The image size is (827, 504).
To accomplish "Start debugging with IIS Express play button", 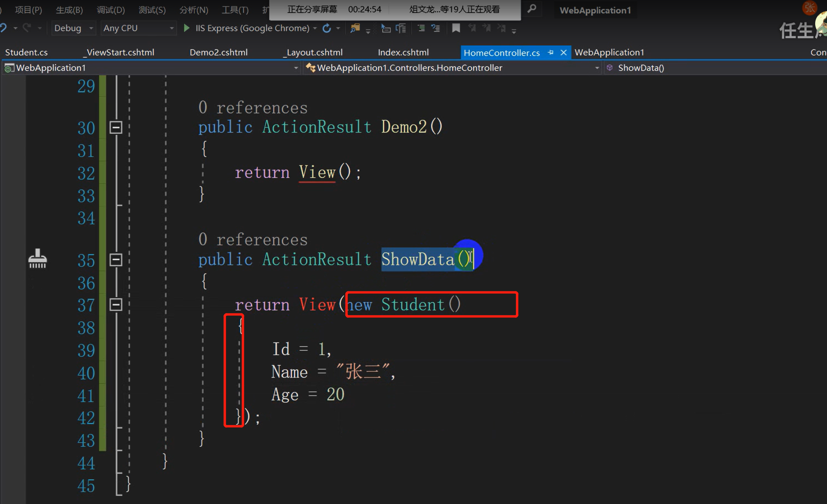I will [187, 28].
